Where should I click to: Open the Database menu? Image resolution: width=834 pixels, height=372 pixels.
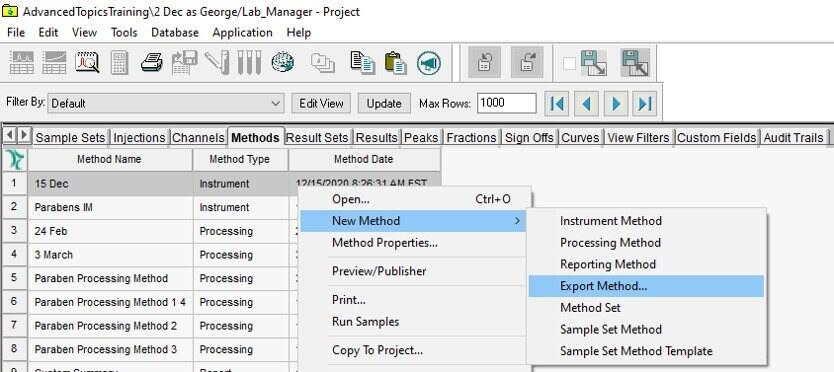click(x=175, y=32)
